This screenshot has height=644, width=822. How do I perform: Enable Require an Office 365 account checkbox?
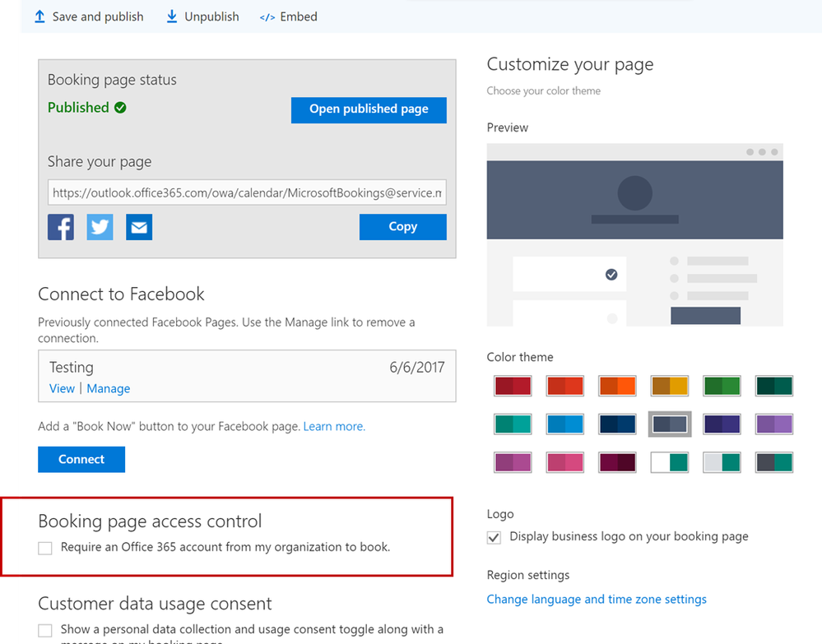click(x=45, y=548)
